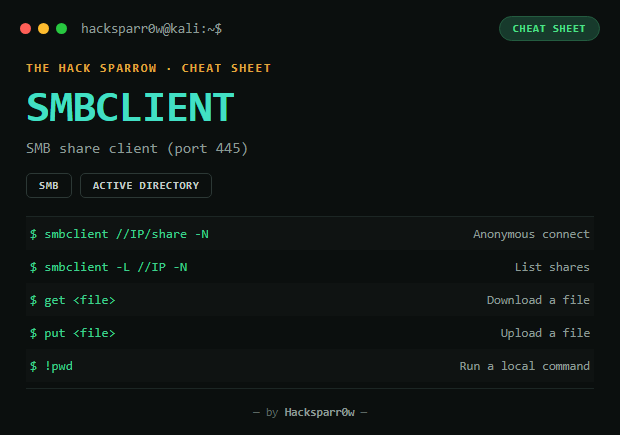620x435 pixels.
Task: Click THE HACK SPARROW · CHEAT SHEET heading
Action: pos(148,68)
